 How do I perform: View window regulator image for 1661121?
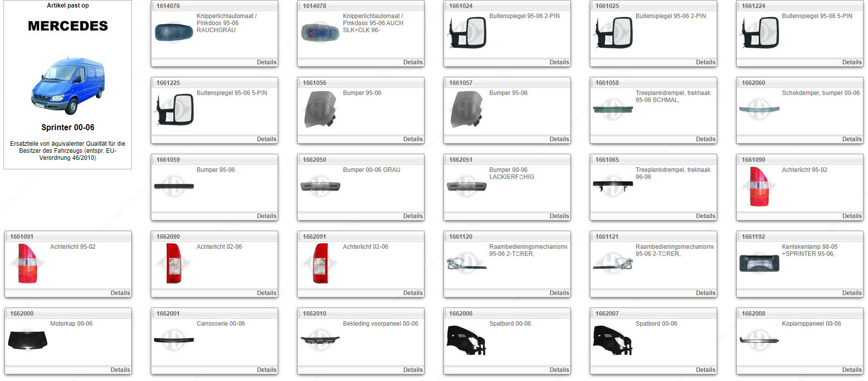613,263
